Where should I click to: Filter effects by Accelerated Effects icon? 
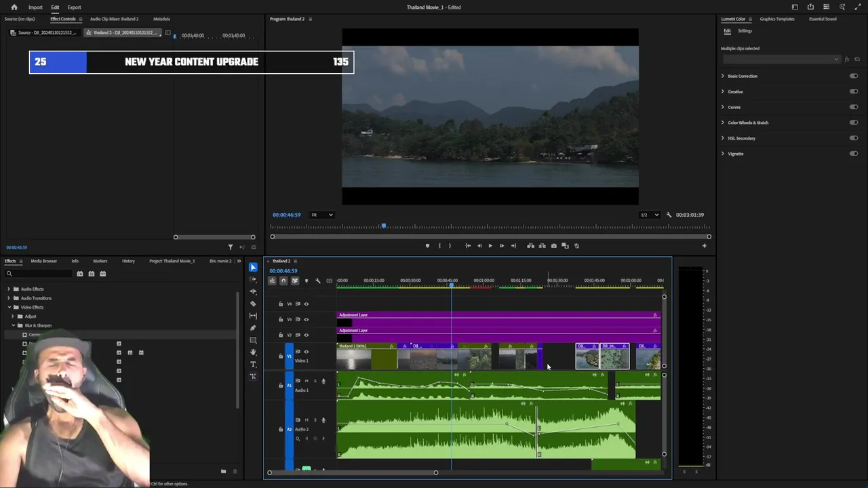coord(80,274)
